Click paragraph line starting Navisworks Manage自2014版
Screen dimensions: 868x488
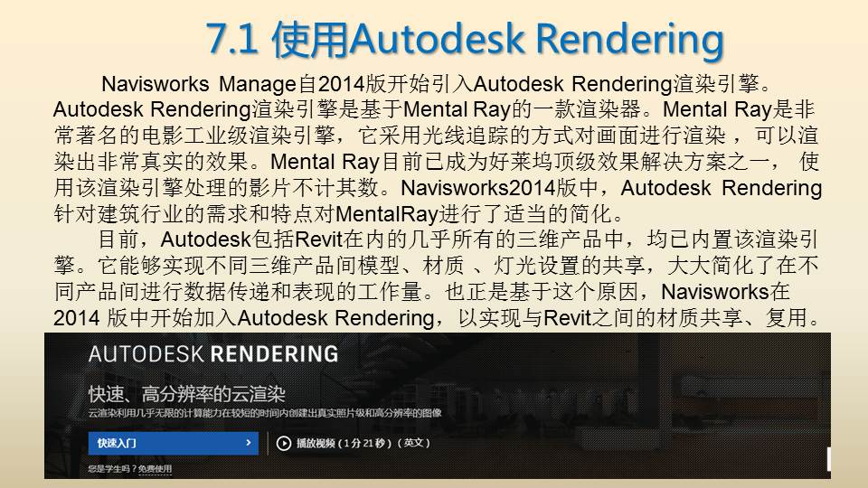pos(437,84)
